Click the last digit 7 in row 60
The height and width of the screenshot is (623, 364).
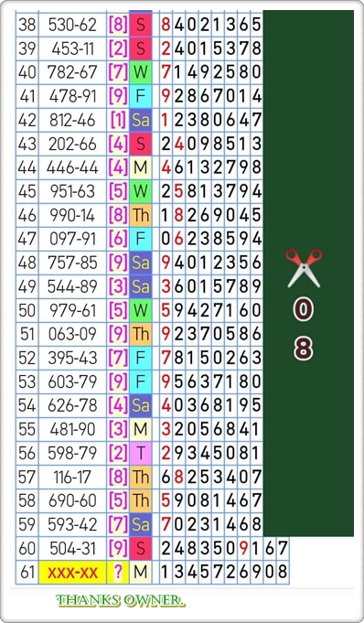pyautogui.click(x=283, y=549)
